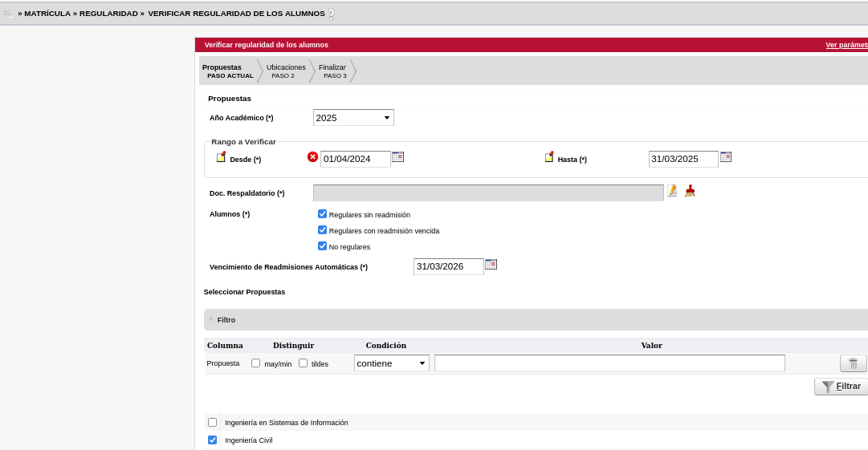
Task: Enable tildes distinction checkbox
Action: point(304,363)
